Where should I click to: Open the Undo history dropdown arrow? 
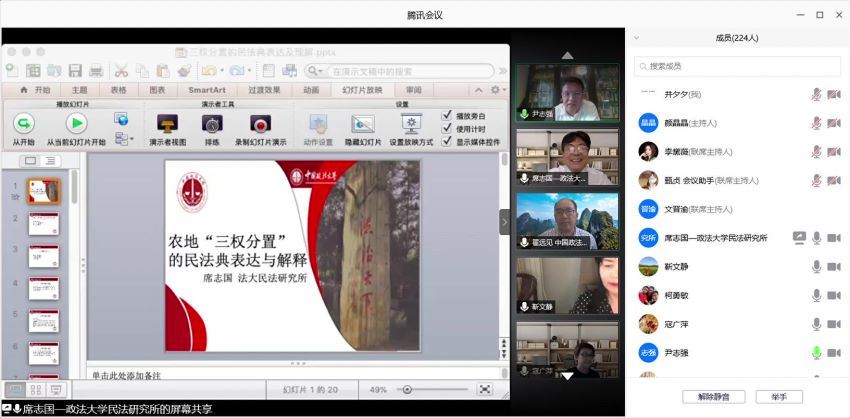pyautogui.click(x=221, y=71)
